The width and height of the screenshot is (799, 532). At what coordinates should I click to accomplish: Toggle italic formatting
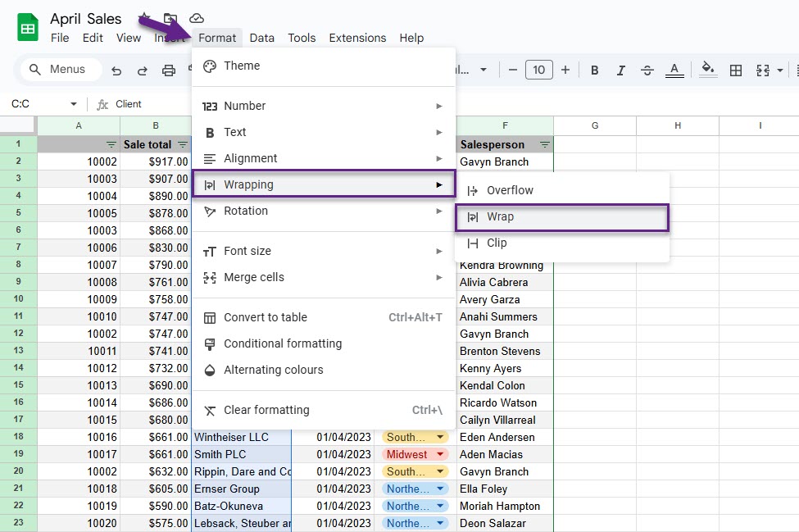(x=620, y=70)
